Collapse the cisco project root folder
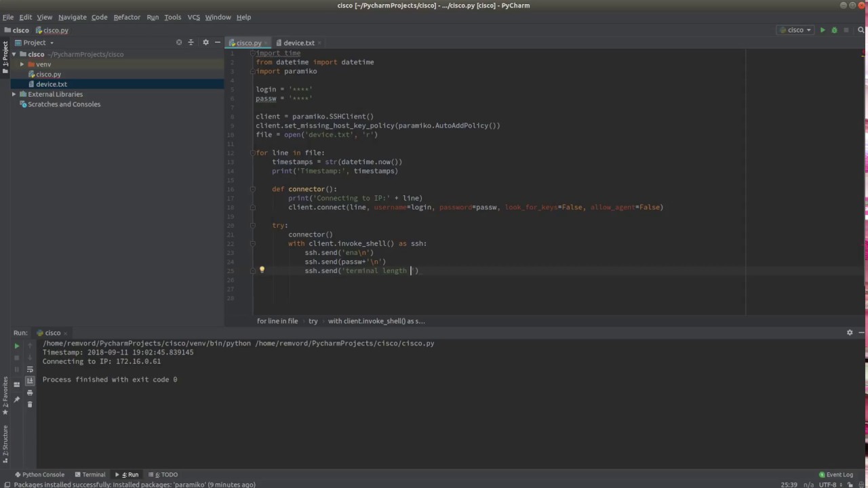868x488 pixels. click(14, 54)
